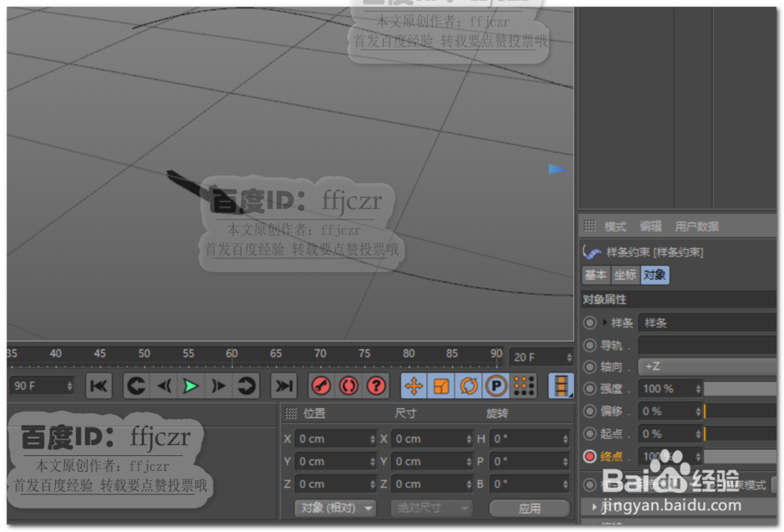The width and height of the screenshot is (784, 532).
Task: Click the 应用 apply button
Action: 529,508
